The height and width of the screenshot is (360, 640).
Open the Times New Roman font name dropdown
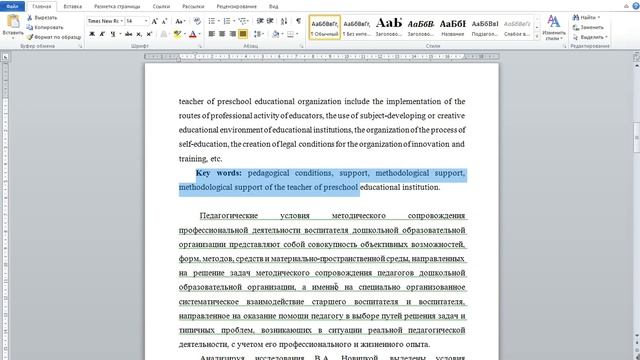[x=122, y=21]
